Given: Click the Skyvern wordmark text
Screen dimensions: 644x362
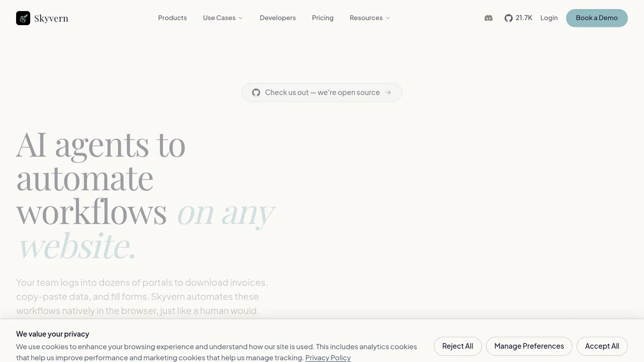Looking at the screenshot, I should pyautogui.click(x=51, y=19).
